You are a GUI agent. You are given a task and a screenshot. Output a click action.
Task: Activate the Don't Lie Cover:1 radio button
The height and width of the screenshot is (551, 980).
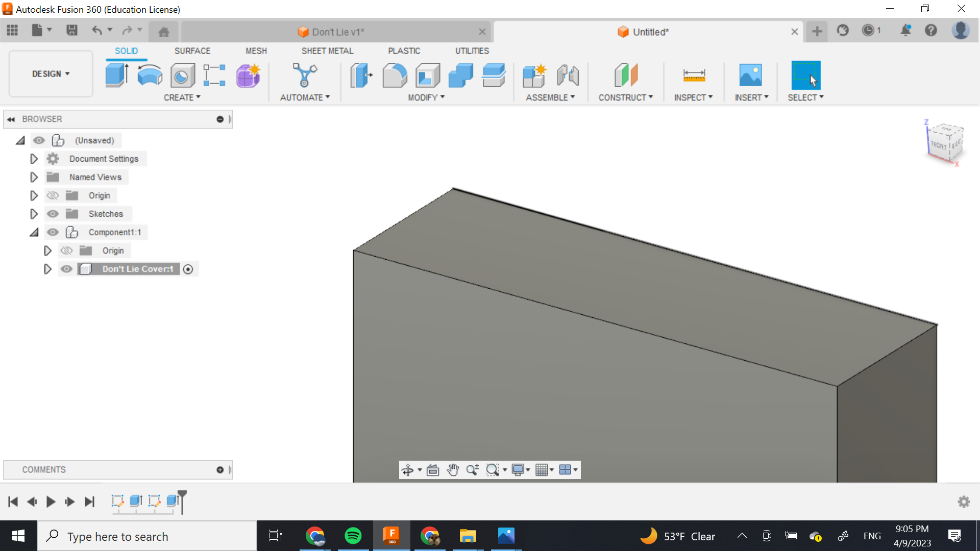[x=188, y=269]
